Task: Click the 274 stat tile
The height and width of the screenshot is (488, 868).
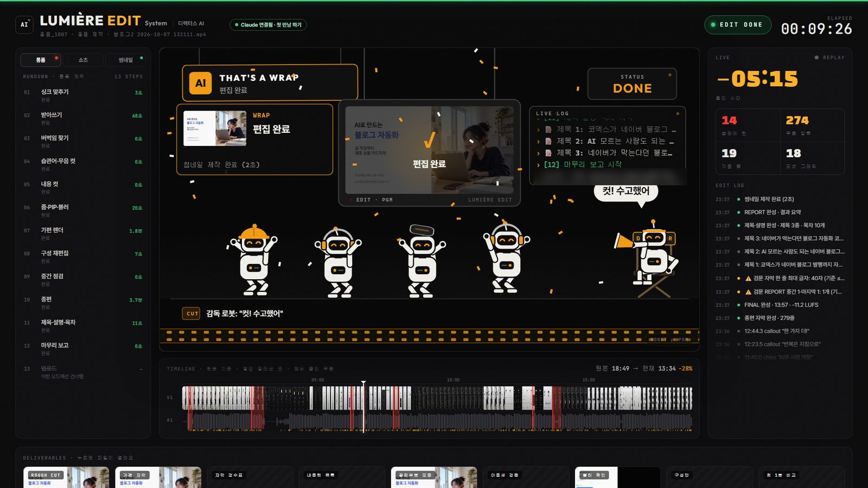Action: (812, 125)
